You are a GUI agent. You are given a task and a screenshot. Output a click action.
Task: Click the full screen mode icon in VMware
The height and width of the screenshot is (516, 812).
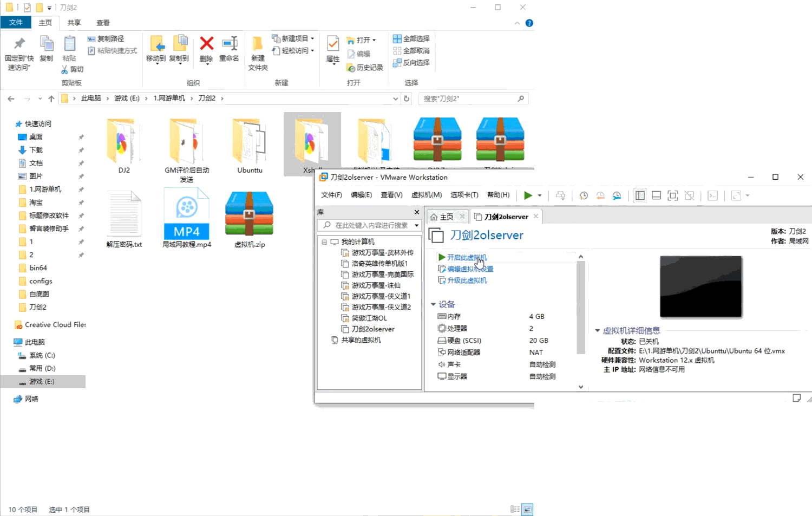(x=673, y=195)
